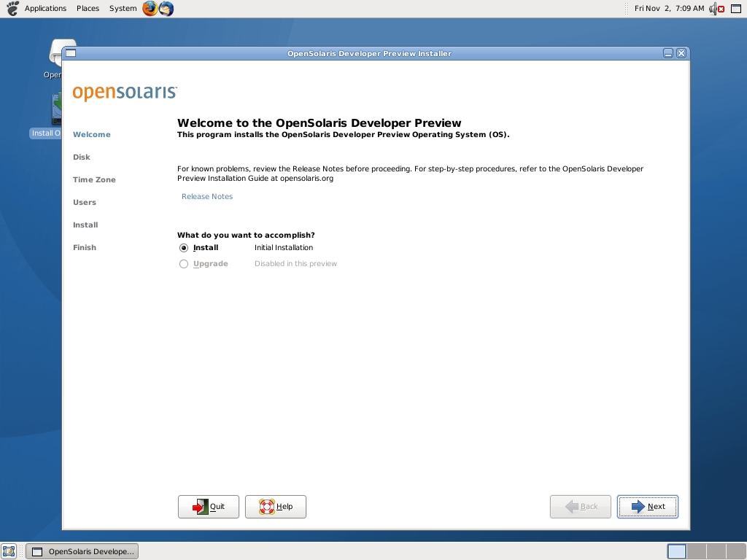747x560 pixels.
Task: Open installer Help
Action: [x=276, y=507]
